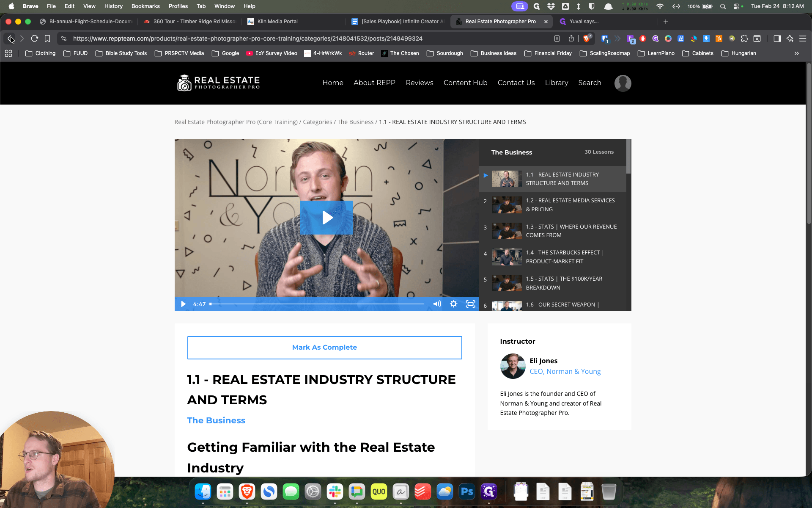Screen dimensions: 812x508
Task: Click the browser back arrow button
Action: [10, 39]
